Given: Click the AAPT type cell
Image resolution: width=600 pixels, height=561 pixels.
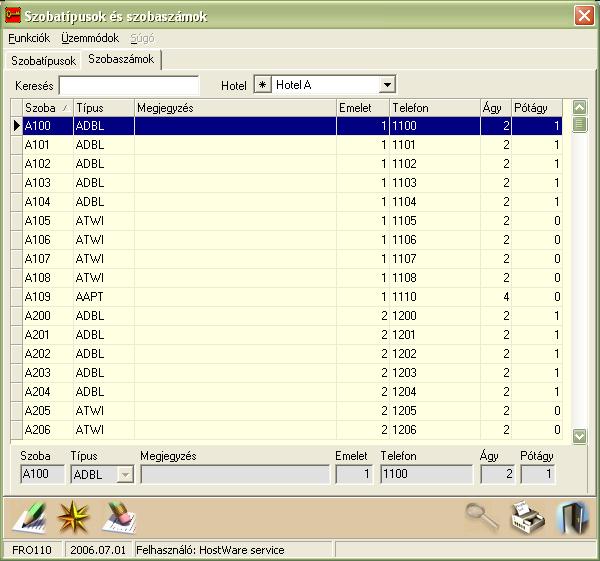Looking at the screenshot, I should (104, 297).
